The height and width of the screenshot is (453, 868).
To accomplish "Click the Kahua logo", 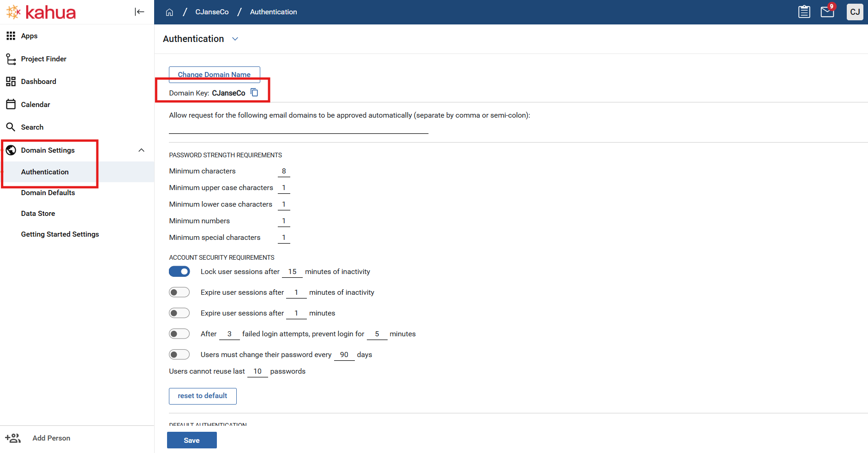I will [x=41, y=12].
